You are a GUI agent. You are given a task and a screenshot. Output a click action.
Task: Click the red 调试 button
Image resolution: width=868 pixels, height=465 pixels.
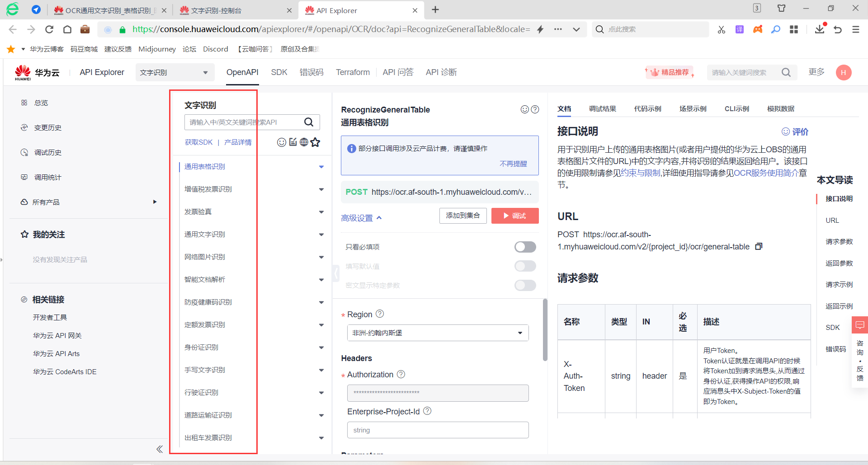click(515, 216)
